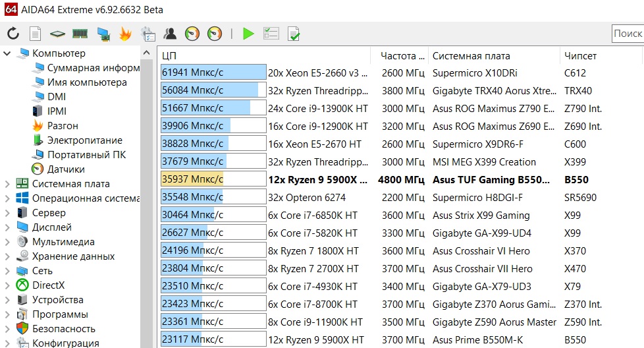Click the highlighted 35937 Мпкс/с bar
The image size is (644, 348).
pyautogui.click(x=213, y=179)
